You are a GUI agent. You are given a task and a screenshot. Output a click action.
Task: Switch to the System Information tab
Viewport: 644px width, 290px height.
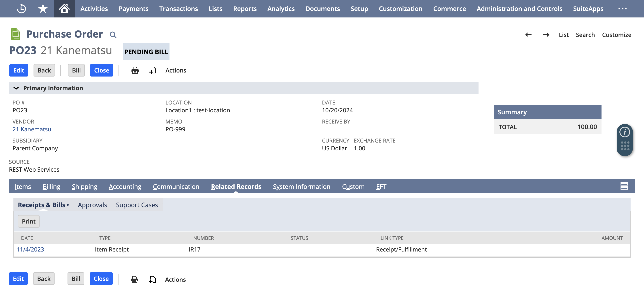coord(301,186)
